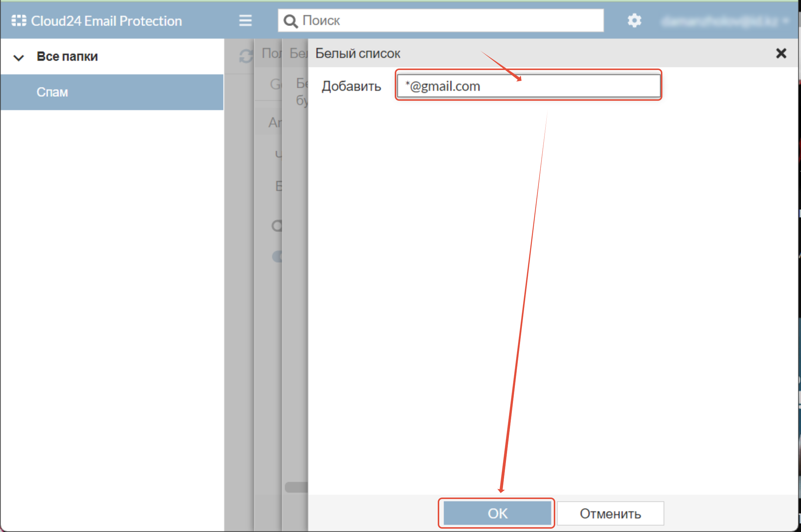Screen dimensions: 801x532
Task: Click the search magnifier icon
Action: (x=290, y=21)
